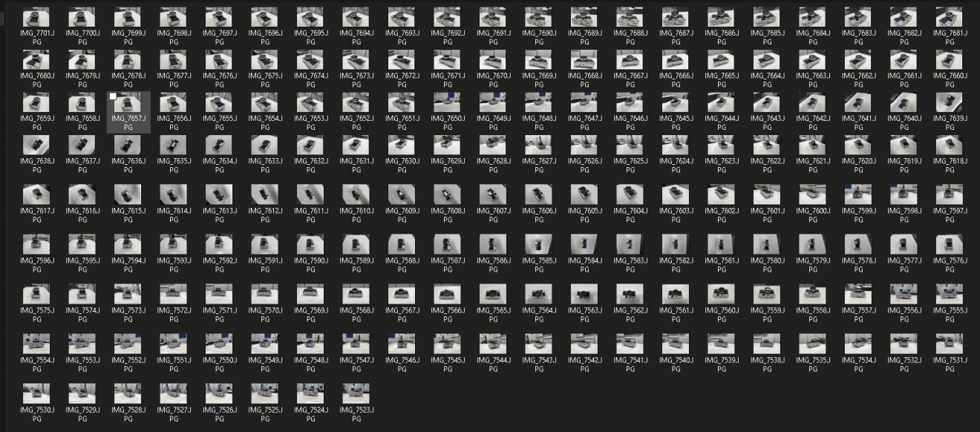Viewport: 980px width, 432px height.
Task: Tick the checkbox on IMG_7657.JPG
Action: click(x=113, y=96)
